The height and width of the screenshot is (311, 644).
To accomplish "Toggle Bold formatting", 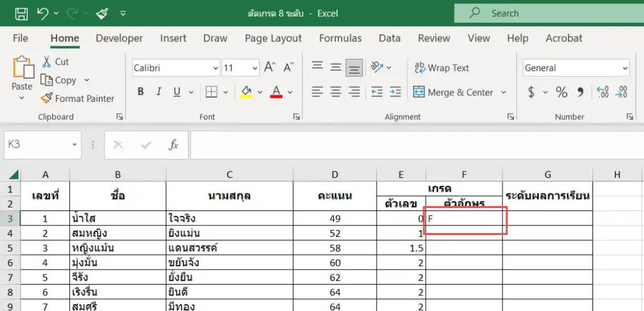I will coord(140,92).
